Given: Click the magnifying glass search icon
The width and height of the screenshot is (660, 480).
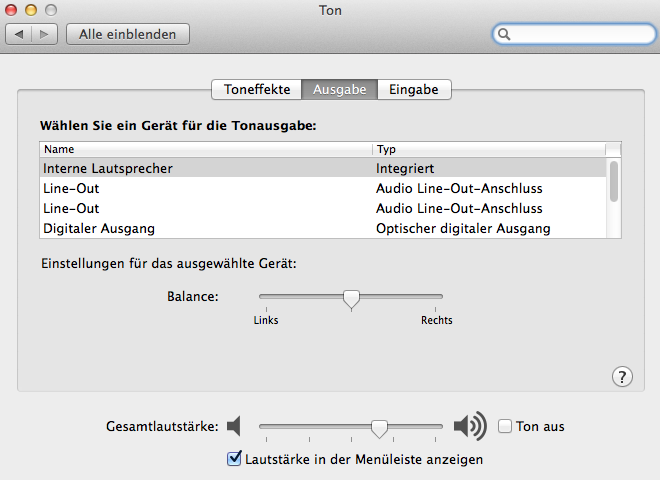Looking at the screenshot, I should pos(505,34).
